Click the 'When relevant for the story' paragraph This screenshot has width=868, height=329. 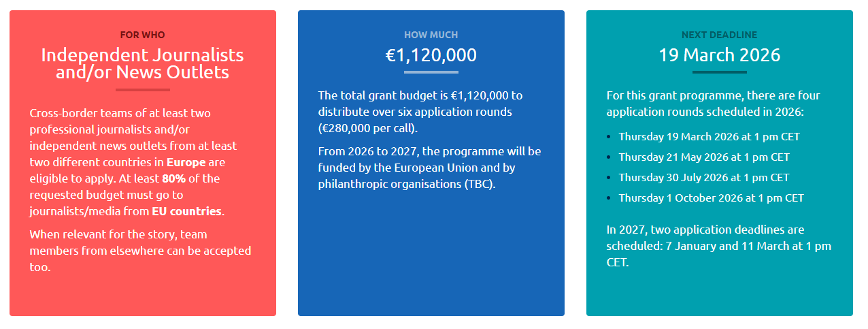140,251
